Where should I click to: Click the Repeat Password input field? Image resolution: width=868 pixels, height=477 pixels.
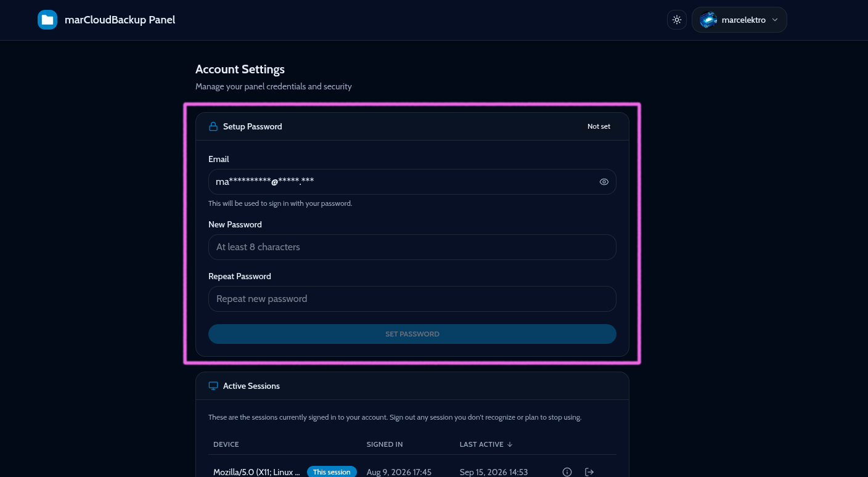click(x=412, y=299)
